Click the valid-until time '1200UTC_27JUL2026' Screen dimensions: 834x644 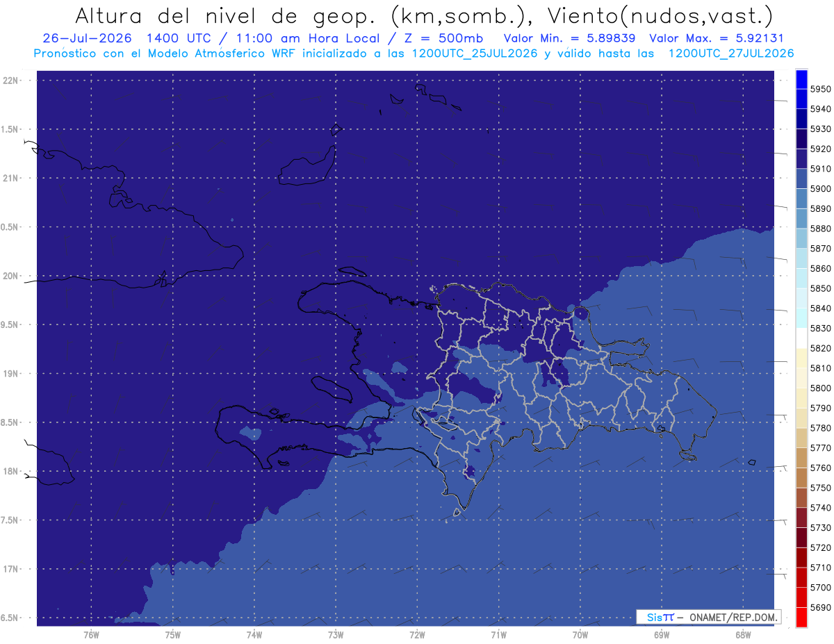tap(731, 53)
